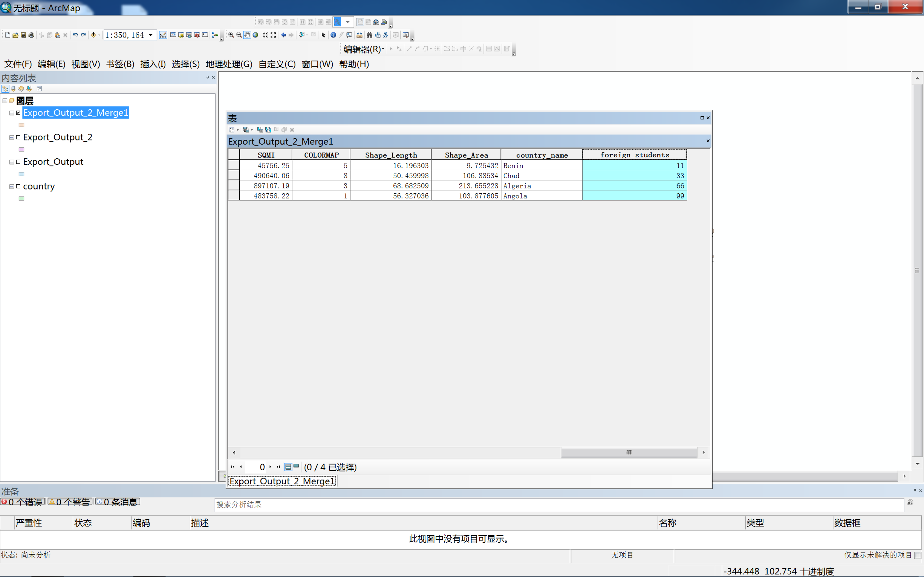Open the Find binoculars tool

(369, 35)
